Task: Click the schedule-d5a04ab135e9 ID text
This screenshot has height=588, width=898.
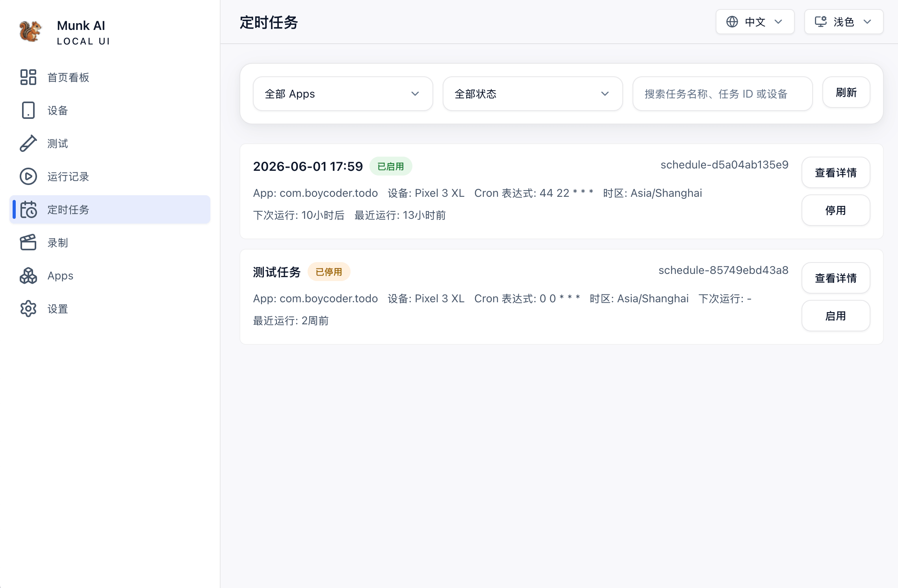Action: tap(725, 165)
